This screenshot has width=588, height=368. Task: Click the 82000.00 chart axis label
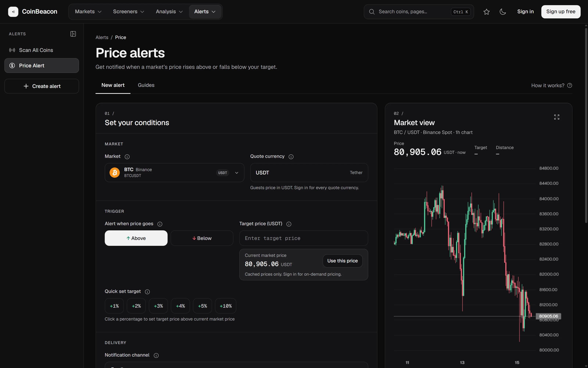tap(549, 274)
